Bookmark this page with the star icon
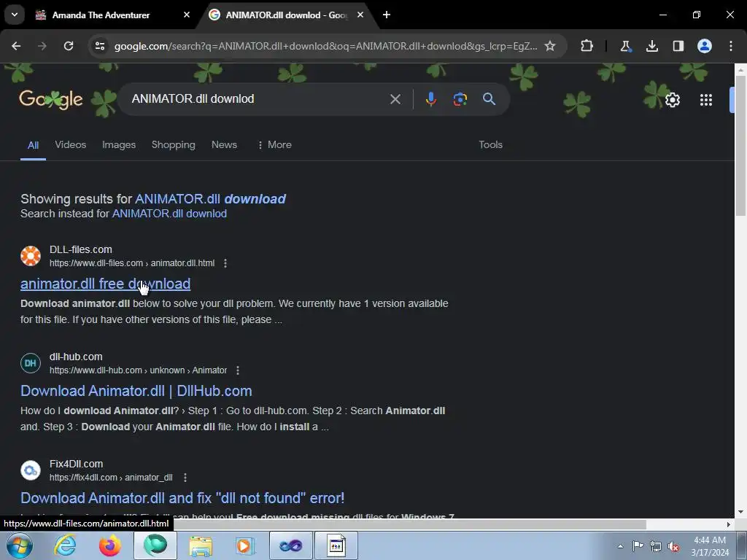Screen dimensions: 747x560 point(550,46)
